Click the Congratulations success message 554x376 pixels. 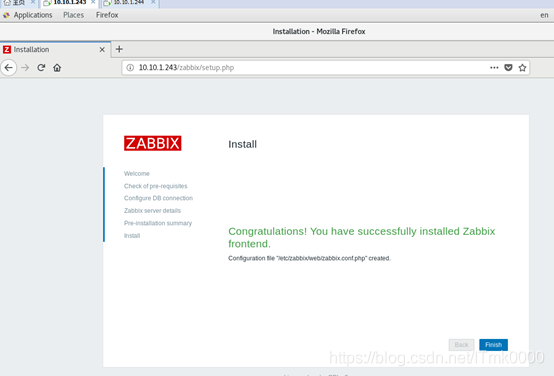(x=361, y=237)
